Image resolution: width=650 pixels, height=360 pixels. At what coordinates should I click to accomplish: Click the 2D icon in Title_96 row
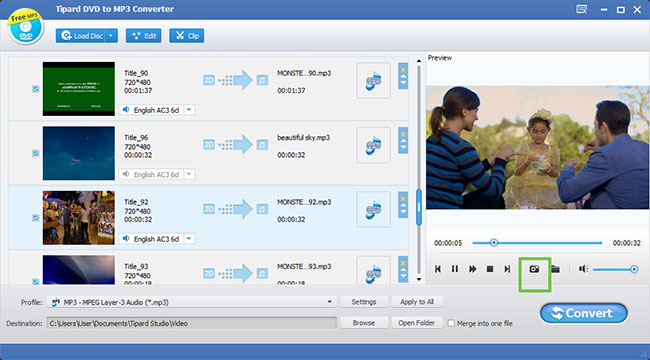point(209,144)
